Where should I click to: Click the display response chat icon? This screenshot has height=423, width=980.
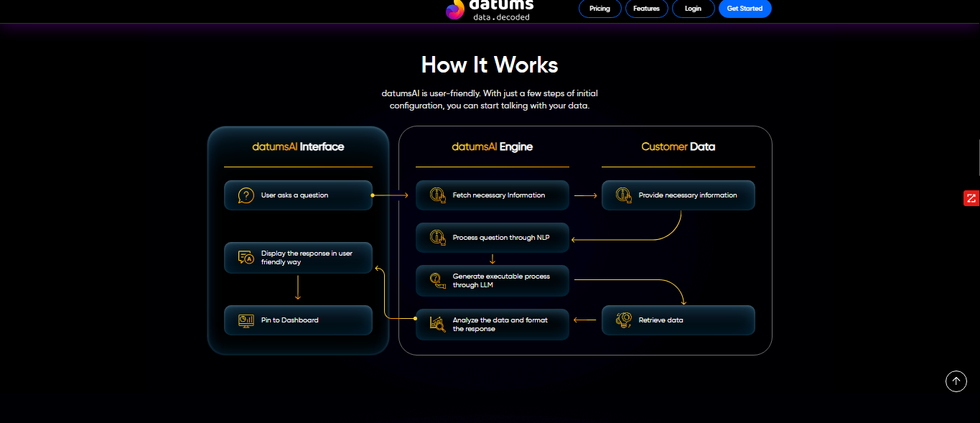(x=246, y=257)
